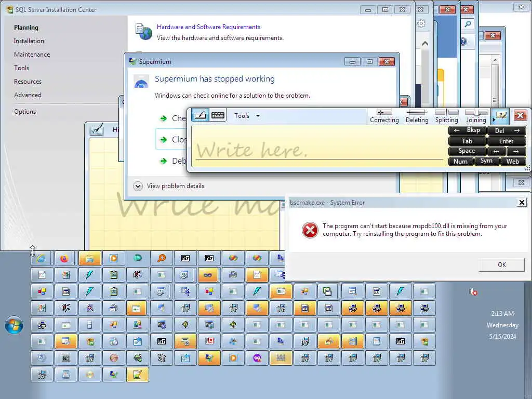Open the Command Prompt taskbar icon
The width and height of the screenshot is (532, 399).
click(x=66, y=358)
